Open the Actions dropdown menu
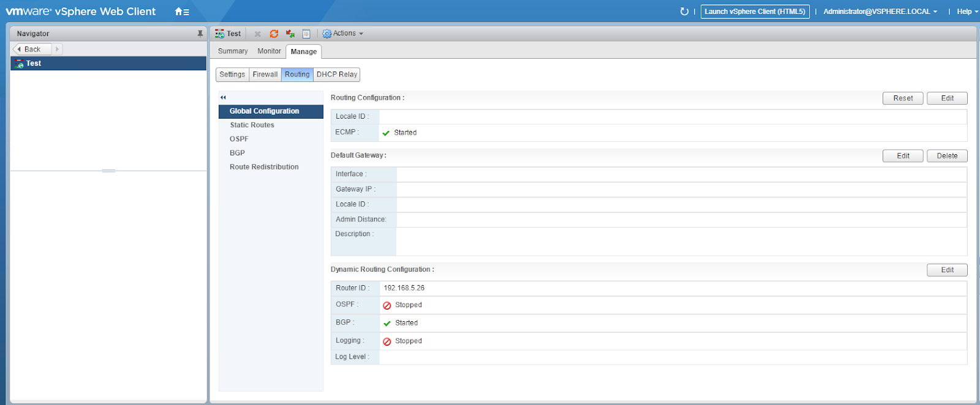 pos(344,34)
